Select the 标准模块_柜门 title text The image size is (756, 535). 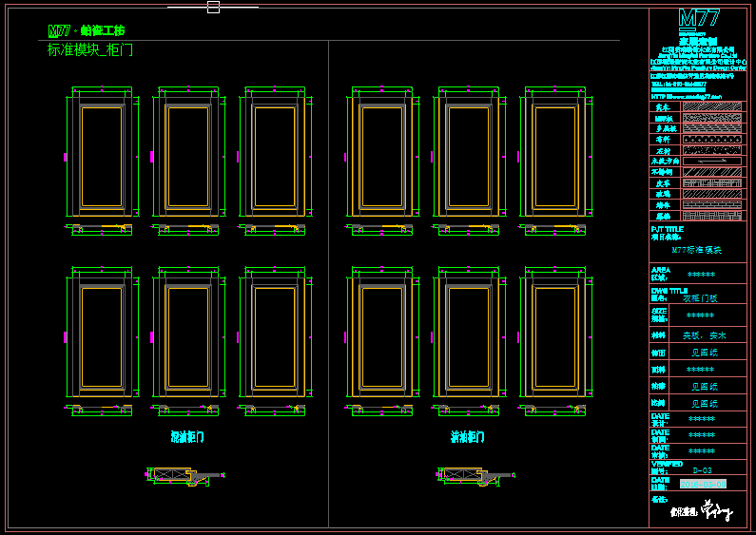90,49
